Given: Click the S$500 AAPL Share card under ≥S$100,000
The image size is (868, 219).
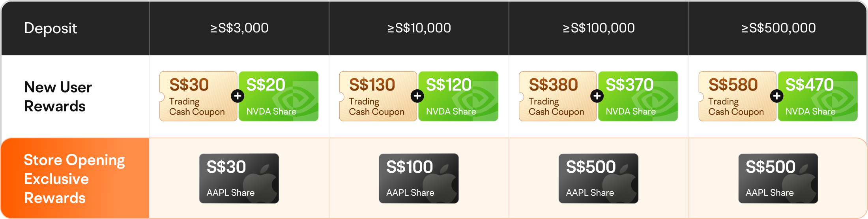Looking at the screenshot, I should click(599, 178).
